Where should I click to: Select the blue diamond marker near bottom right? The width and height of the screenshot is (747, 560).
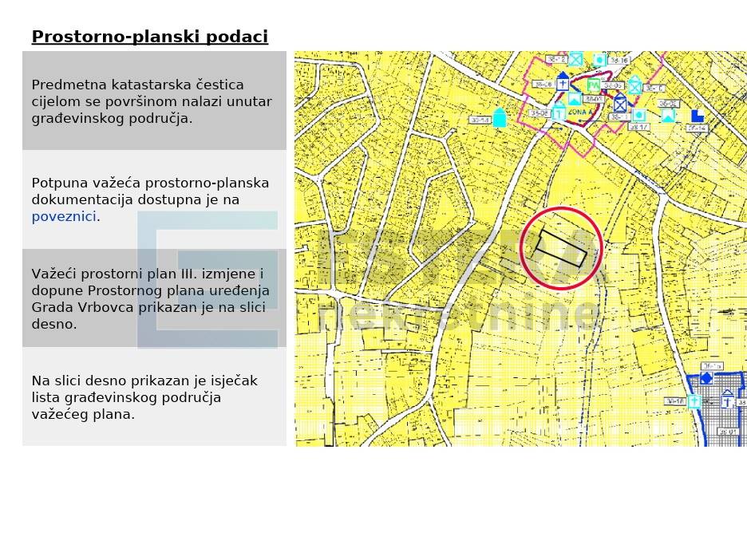[706, 379]
